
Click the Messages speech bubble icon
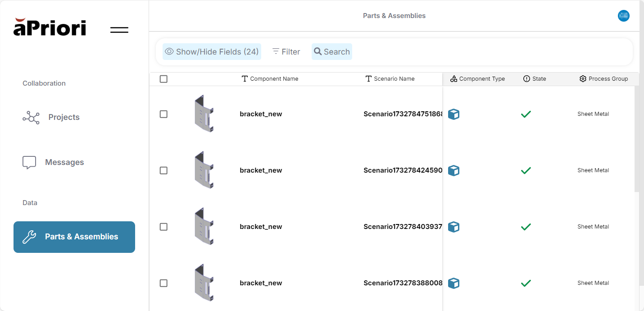29,162
